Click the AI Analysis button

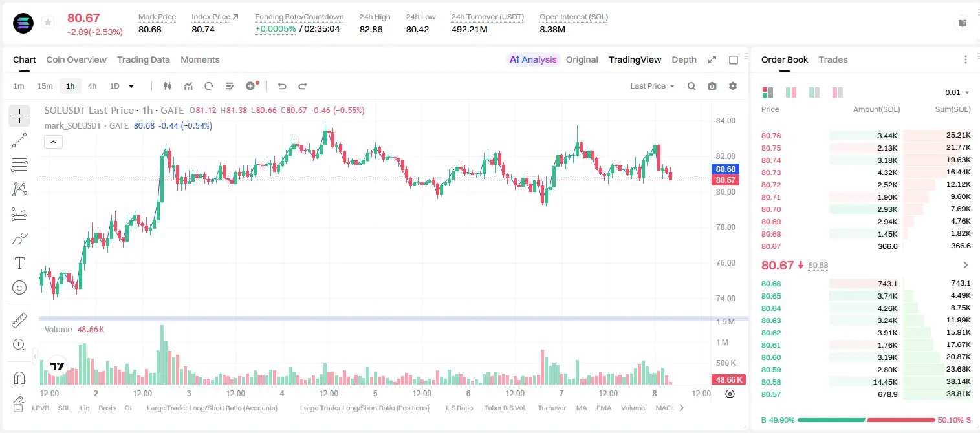point(533,59)
